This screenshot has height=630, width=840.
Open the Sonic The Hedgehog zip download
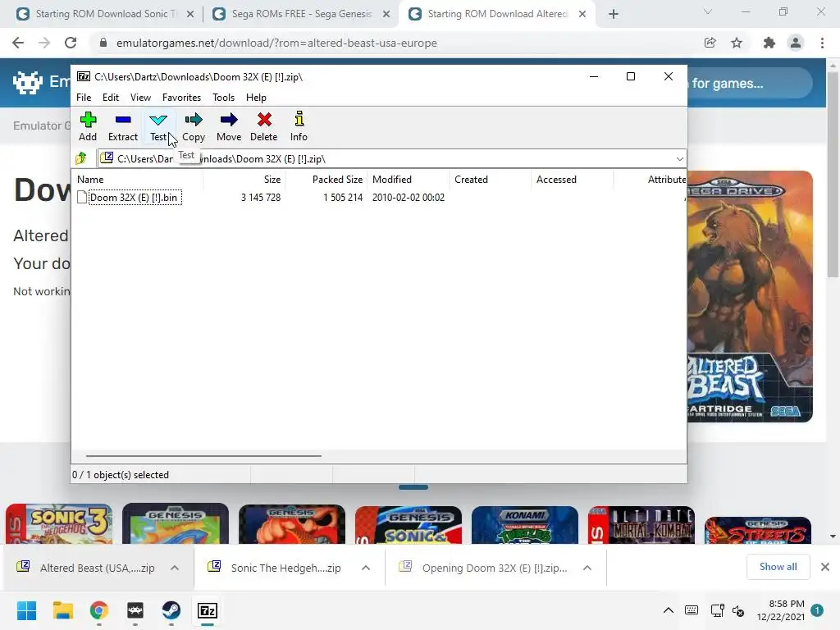coord(276,568)
